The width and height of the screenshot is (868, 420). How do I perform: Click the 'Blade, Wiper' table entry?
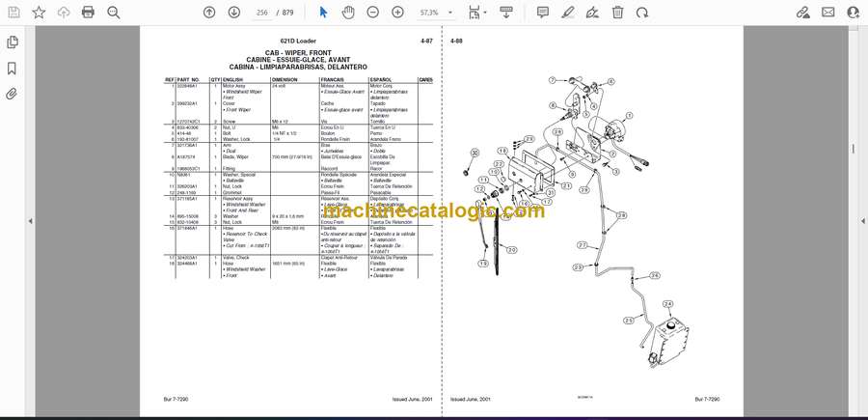pos(236,156)
